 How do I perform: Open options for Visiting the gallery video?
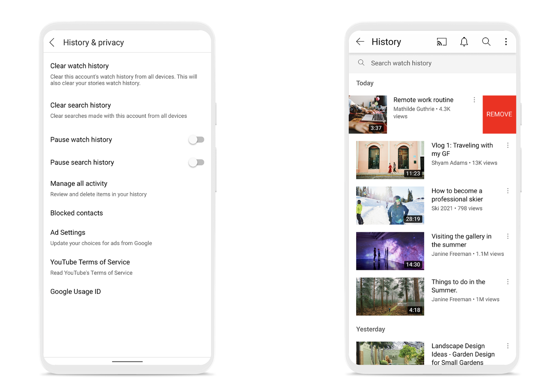coord(508,236)
